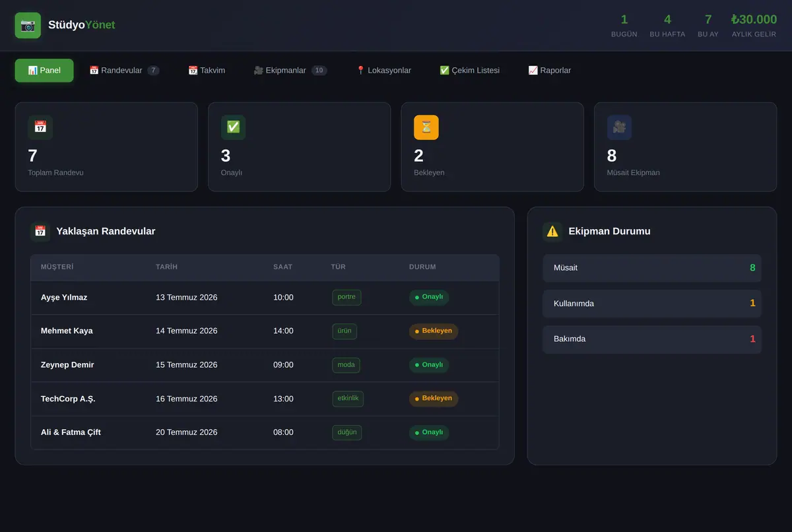Select the Müsait equipment status row
Viewport: 792px width, 532px height.
coord(652,268)
